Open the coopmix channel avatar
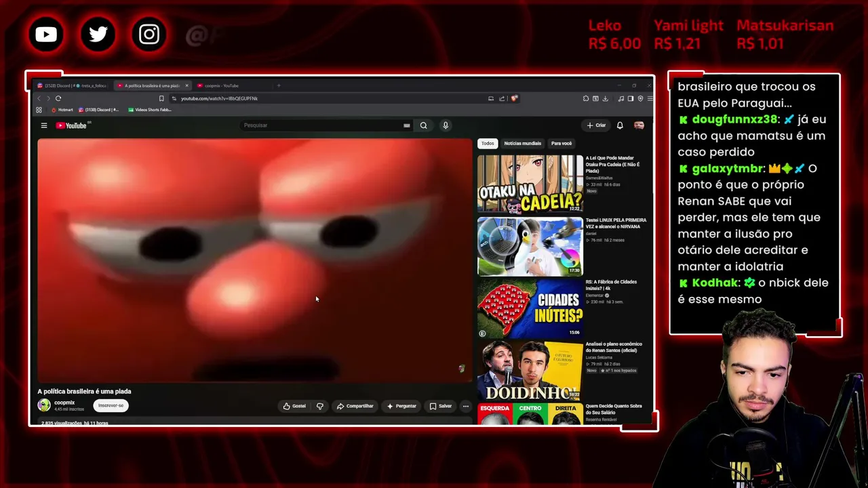 (x=44, y=405)
